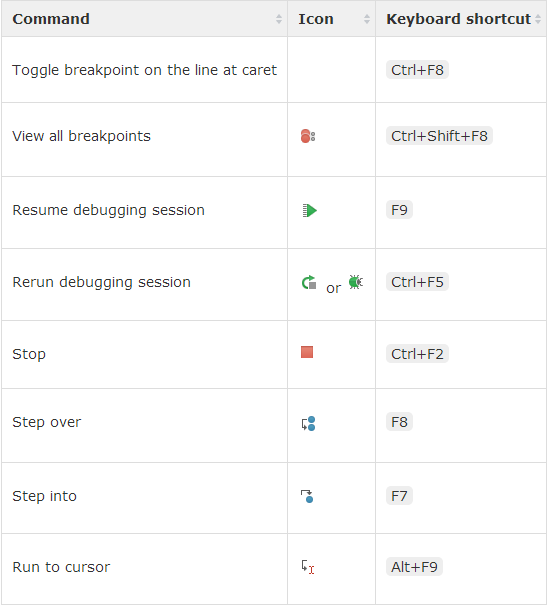Sort by Keyboard shortcut column arrows
This screenshot has height=606, width=548.
point(538,19)
